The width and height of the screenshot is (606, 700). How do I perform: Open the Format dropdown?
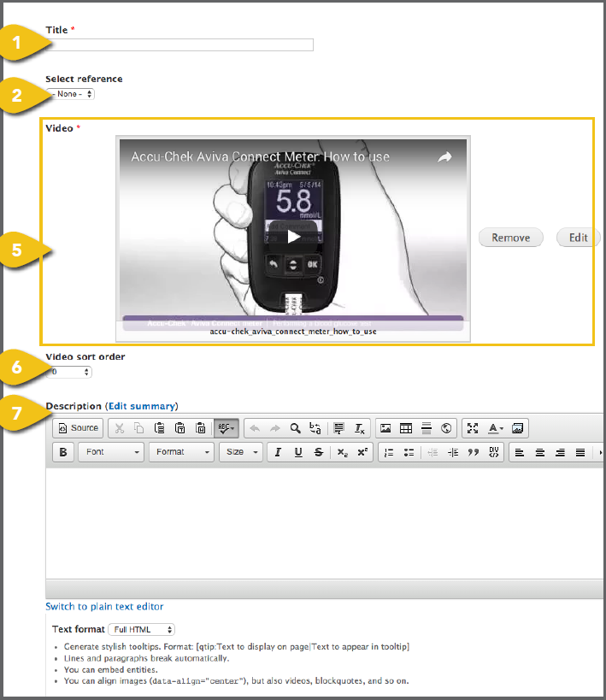[181, 452]
